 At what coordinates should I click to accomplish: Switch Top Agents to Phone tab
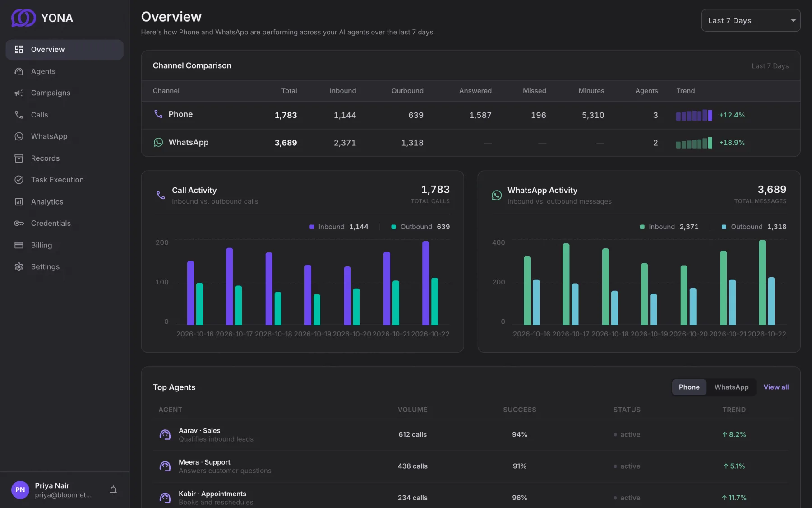click(689, 387)
